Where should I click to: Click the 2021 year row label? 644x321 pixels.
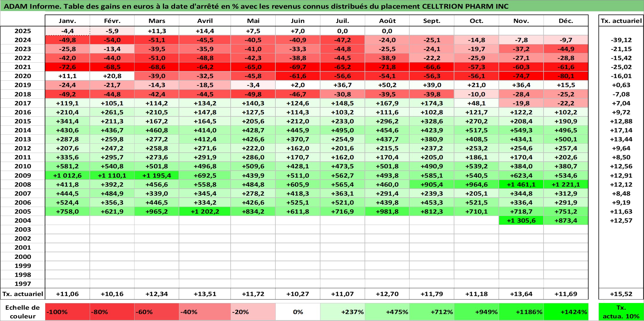23,67
